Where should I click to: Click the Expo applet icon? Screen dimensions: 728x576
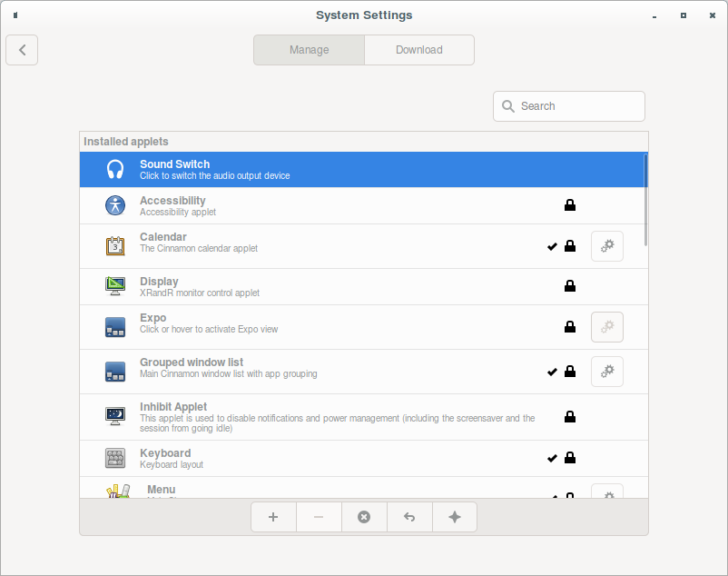pos(115,327)
